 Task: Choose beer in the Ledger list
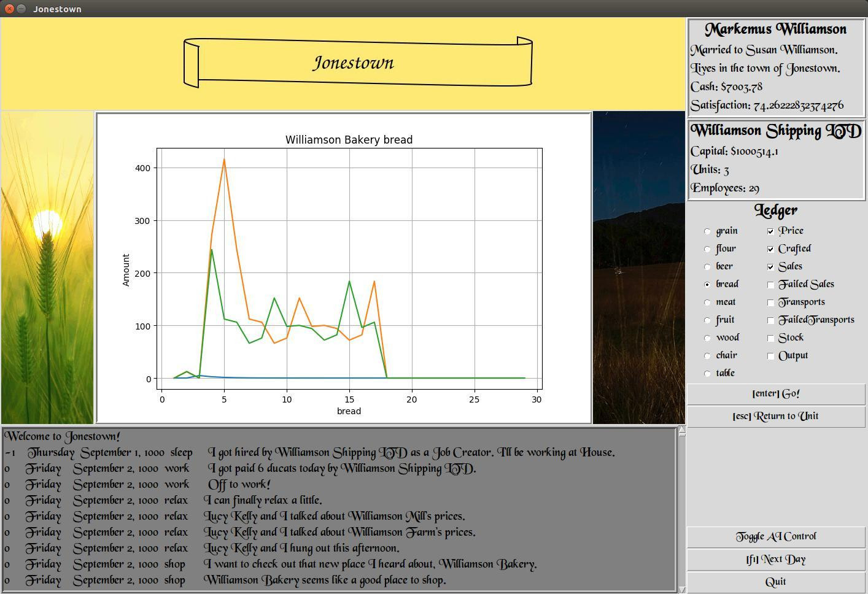[707, 267]
